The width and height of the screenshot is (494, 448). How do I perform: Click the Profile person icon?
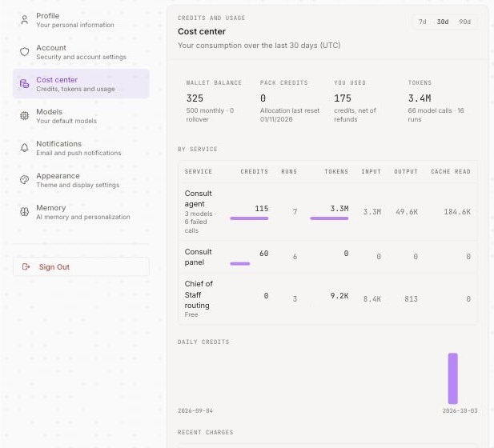click(x=24, y=20)
